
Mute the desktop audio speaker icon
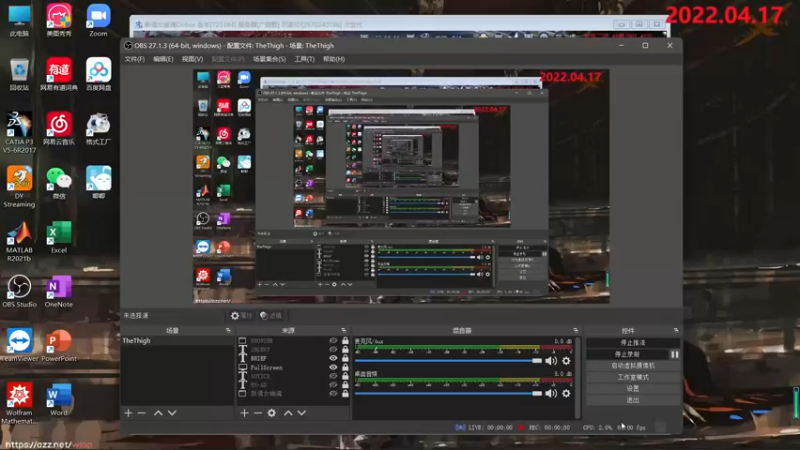[551, 393]
